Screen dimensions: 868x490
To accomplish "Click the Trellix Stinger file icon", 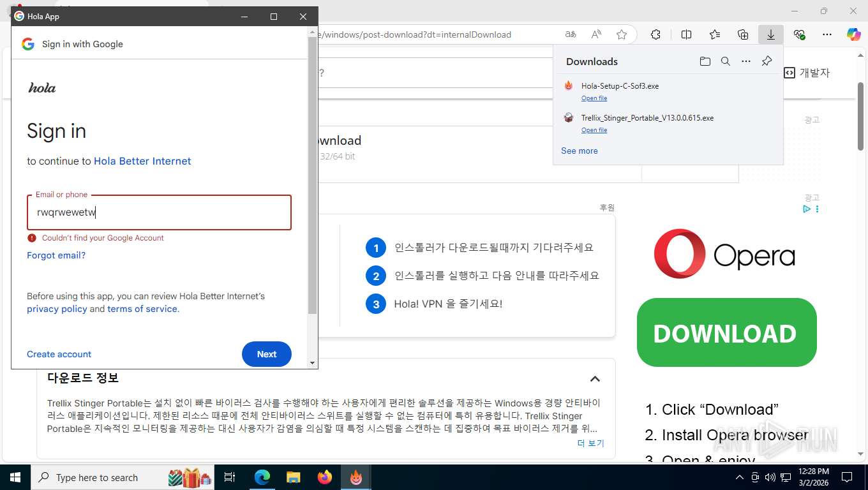I will (569, 117).
